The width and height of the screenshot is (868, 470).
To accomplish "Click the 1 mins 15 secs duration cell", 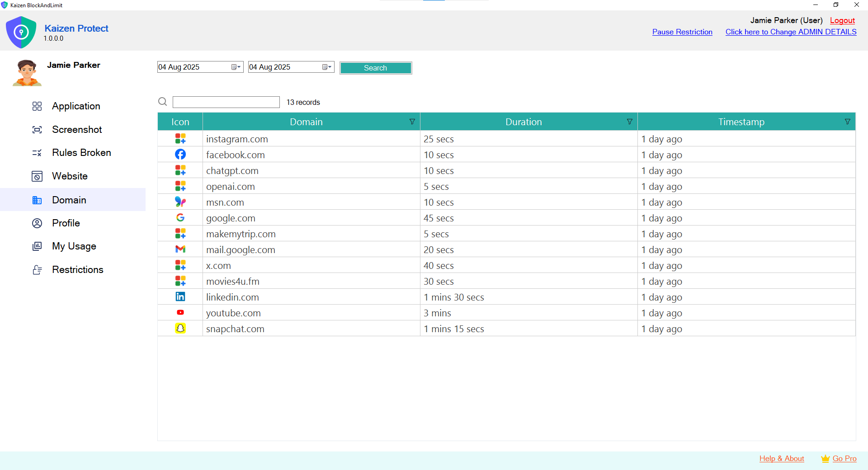I will [x=528, y=329].
